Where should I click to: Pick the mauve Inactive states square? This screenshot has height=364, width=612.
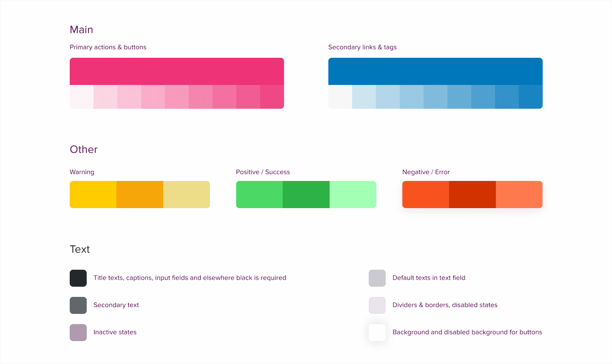[78, 333]
